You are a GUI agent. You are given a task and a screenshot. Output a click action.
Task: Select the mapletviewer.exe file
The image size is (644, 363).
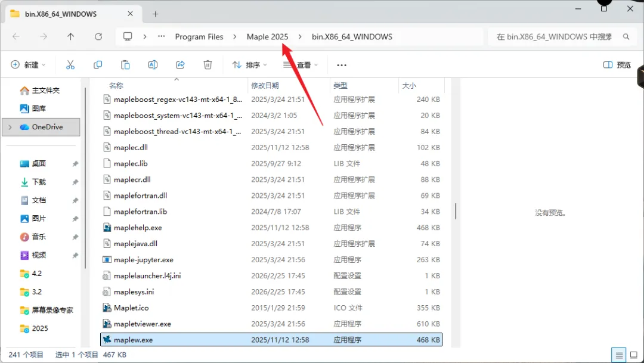[271, 324]
